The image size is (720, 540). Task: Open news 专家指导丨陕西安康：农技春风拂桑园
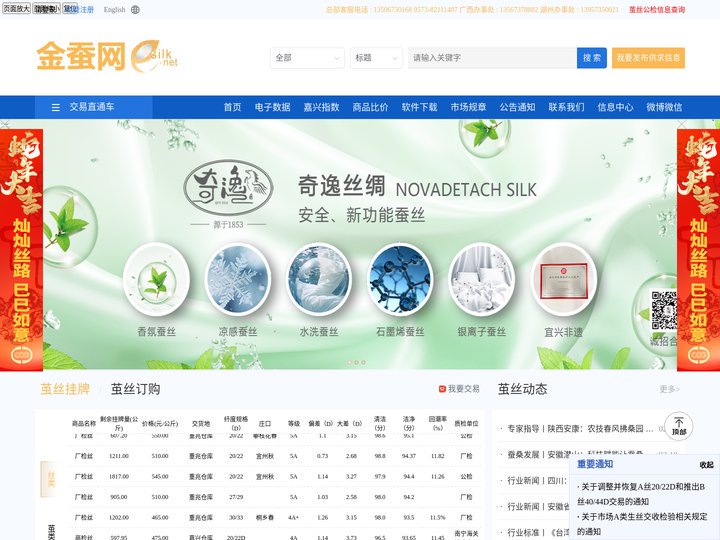coord(580,429)
